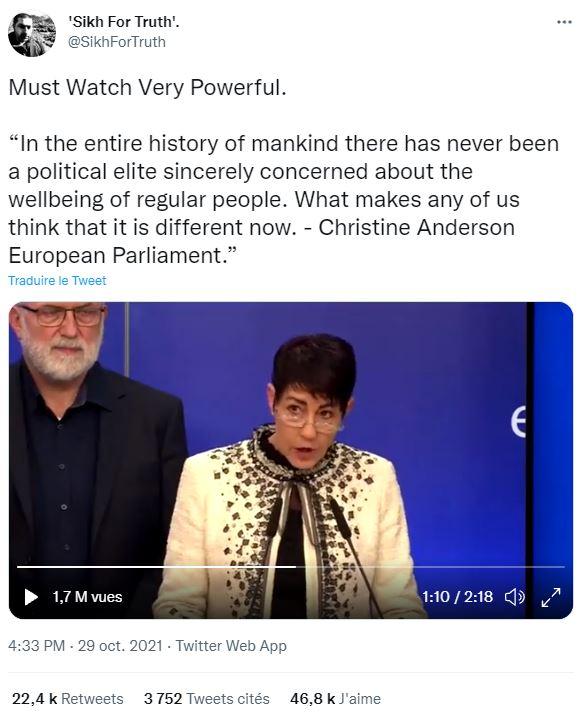Open the 29 oct. 2021 date link

tap(120, 645)
